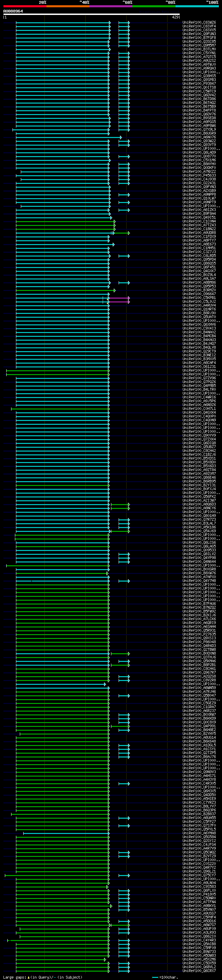Click the purple ~60% identity legend segment

tap(111, 6)
